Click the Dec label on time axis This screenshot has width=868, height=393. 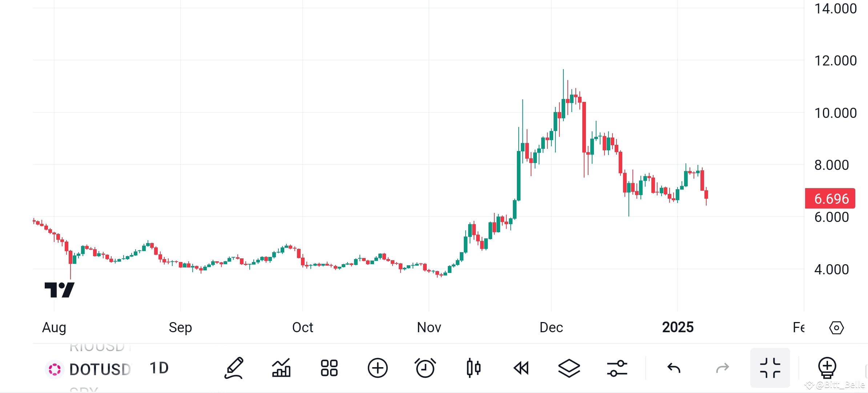(551, 327)
